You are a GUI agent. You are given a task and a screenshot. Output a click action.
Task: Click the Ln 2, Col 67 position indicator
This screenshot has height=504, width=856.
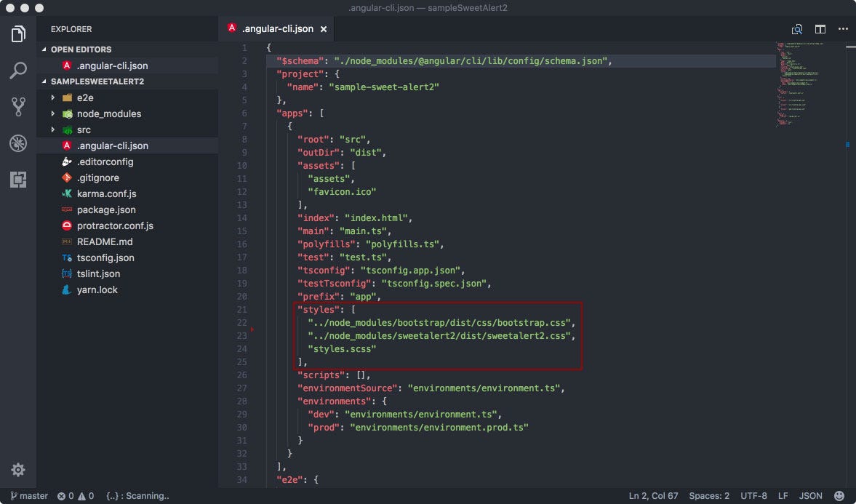click(x=653, y=496)
